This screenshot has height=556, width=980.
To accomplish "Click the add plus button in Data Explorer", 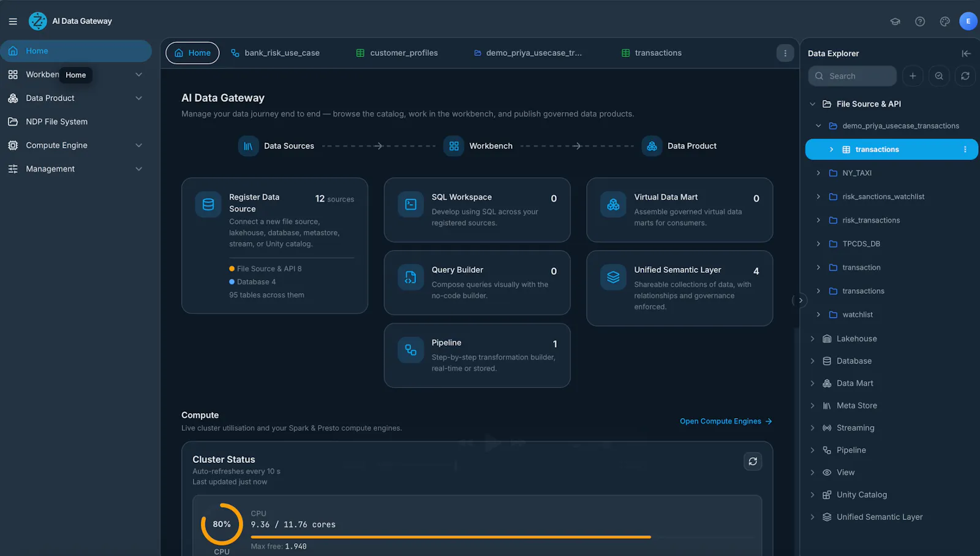I will (913, 76).
